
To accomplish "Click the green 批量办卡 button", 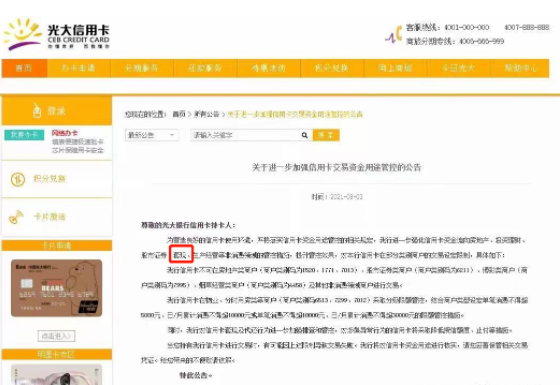I will (x=24, y=135).
